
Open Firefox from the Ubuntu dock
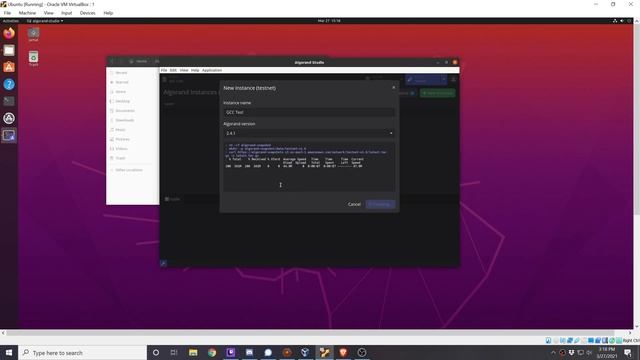(9, 33)
